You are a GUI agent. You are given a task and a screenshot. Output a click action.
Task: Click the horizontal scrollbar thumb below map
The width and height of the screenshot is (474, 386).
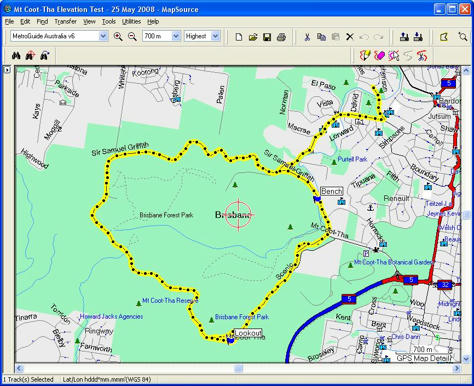click(x=238, y=368)
